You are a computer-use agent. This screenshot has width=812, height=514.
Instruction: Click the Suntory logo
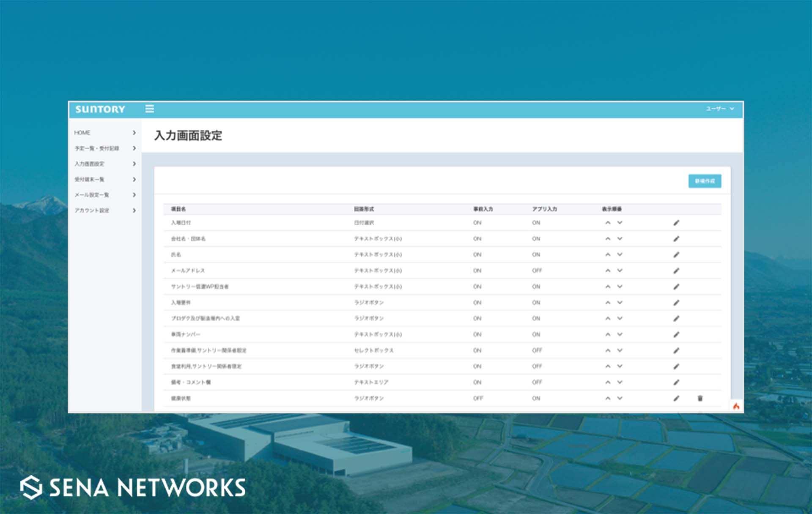pyautogui.click(x=100, y=109)
